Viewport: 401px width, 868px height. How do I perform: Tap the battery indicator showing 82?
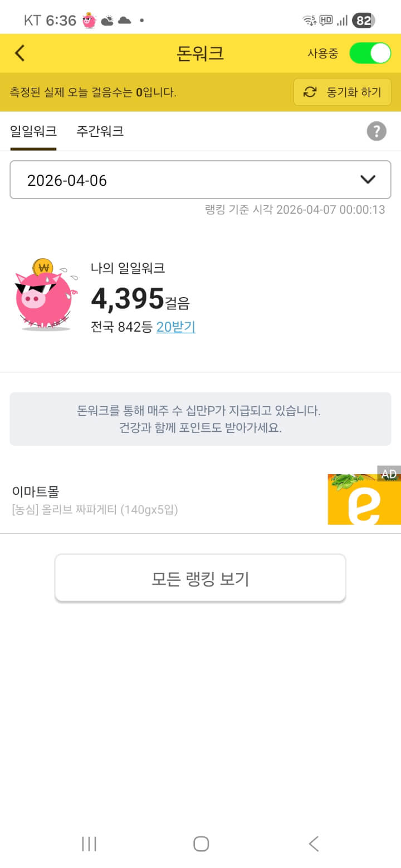coord(363,21)
